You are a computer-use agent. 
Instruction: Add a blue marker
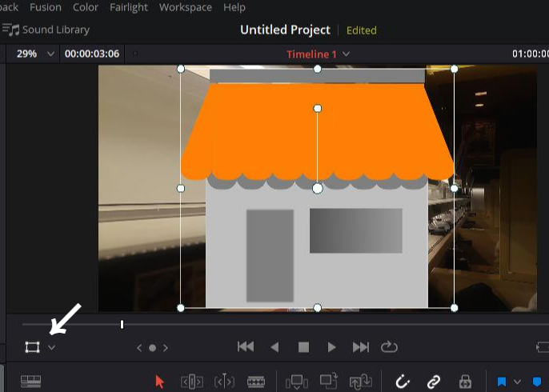(537, 382)
